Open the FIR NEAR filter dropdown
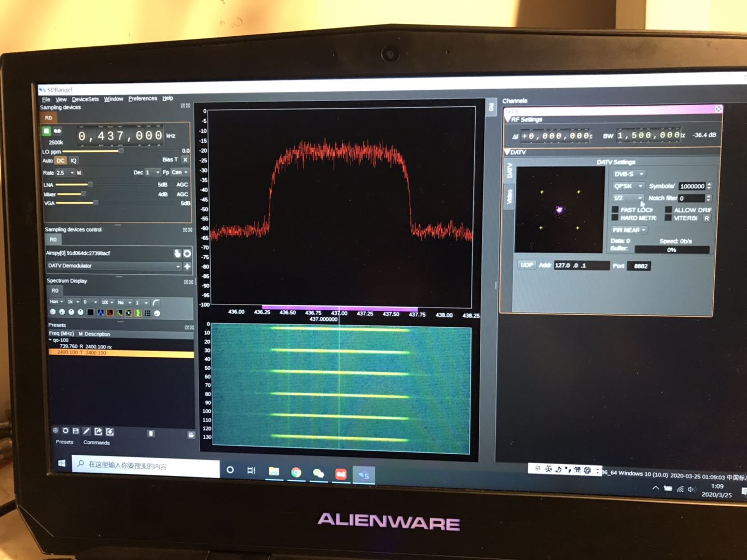The image size is (747, 560). [x=629, y=230]
